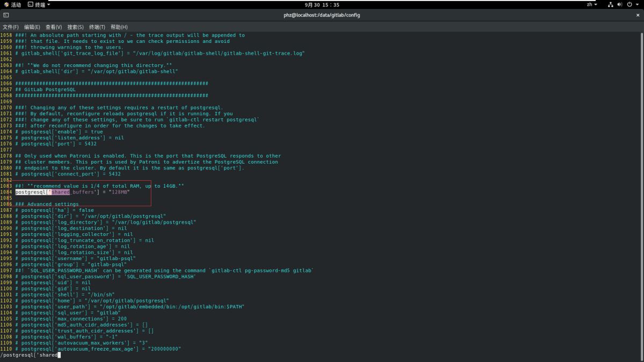Open the 编辑(E) menu
This screenshot has height=362, width=644.
pyautogui.click(x=32, y=27)
